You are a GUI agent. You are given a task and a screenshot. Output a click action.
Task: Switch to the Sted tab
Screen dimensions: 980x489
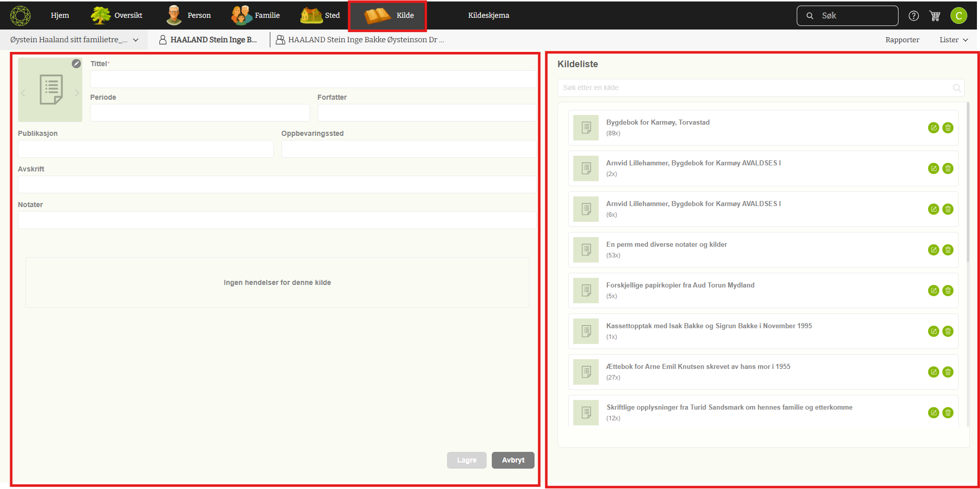320,16
